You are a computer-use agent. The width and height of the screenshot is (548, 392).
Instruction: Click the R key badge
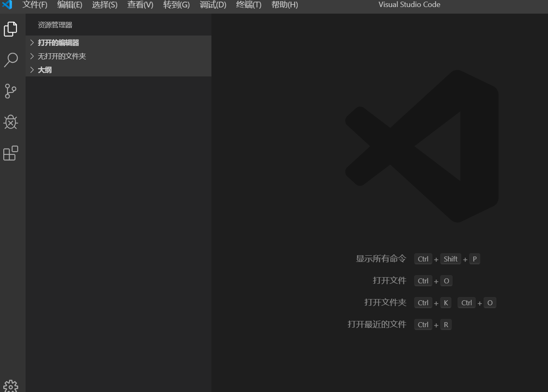[x=446, y=325]
